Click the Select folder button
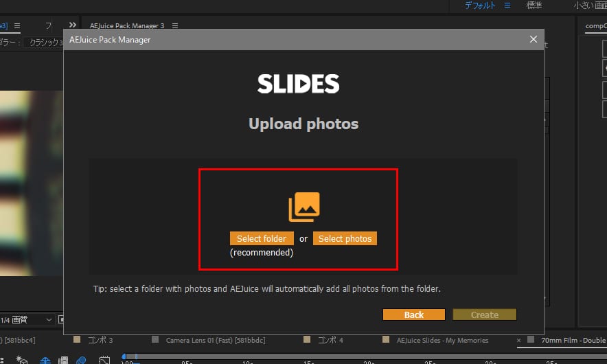607x364 pixels. coord(262,238)
